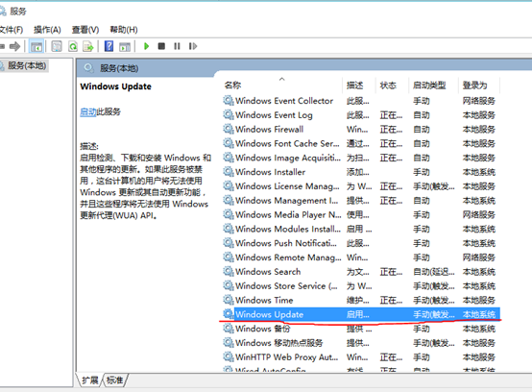This screenshot has width=532, height=392.
Task: Select the Windows Modules Install... name
Action: pyautogui.click(x=288, y=229)
